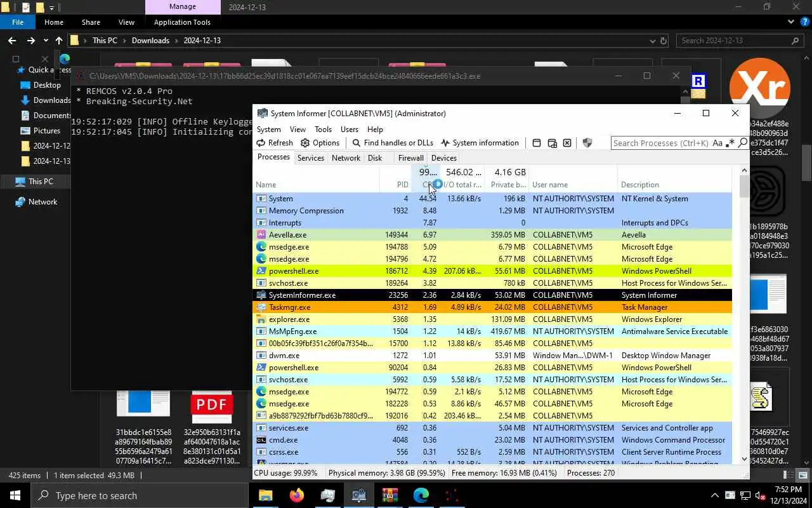Expand the Explorer ribbon with chevron
The width and height of the screenshot is (812, 508).
pyautogui.click(x=791, y=22)
